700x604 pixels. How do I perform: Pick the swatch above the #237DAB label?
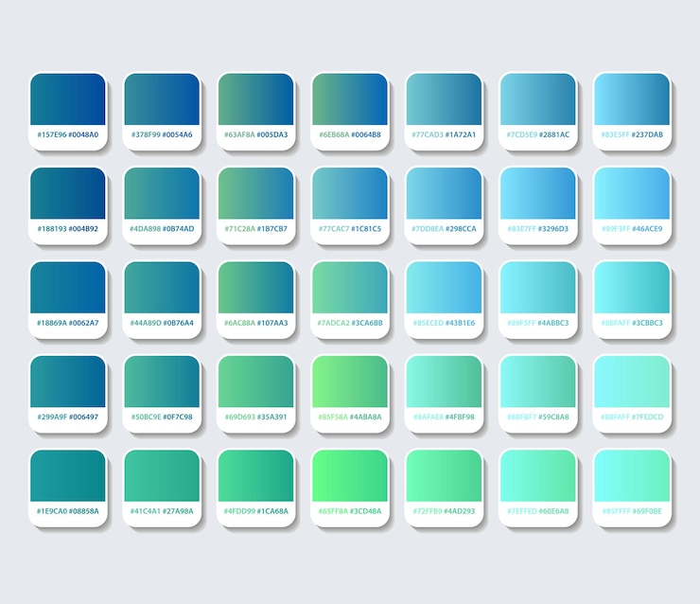pyautogui.click(x=632, y=99)
